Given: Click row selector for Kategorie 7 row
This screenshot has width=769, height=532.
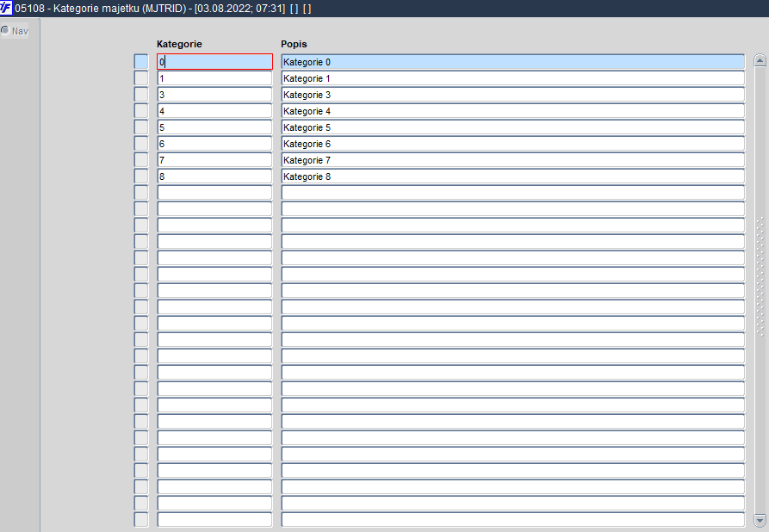Looking at the screenshot, I should click(141, 160).
